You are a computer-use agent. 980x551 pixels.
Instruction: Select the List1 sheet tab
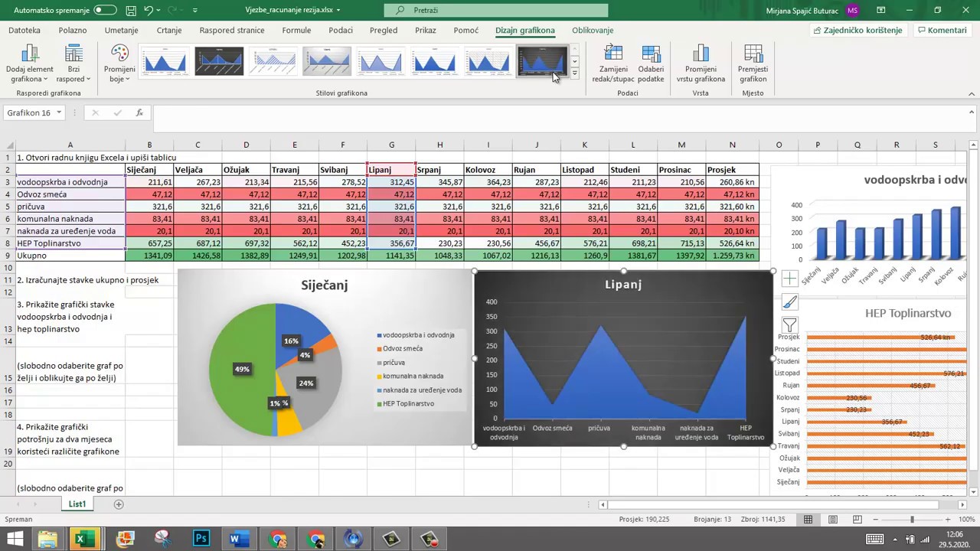coord(77,504)
